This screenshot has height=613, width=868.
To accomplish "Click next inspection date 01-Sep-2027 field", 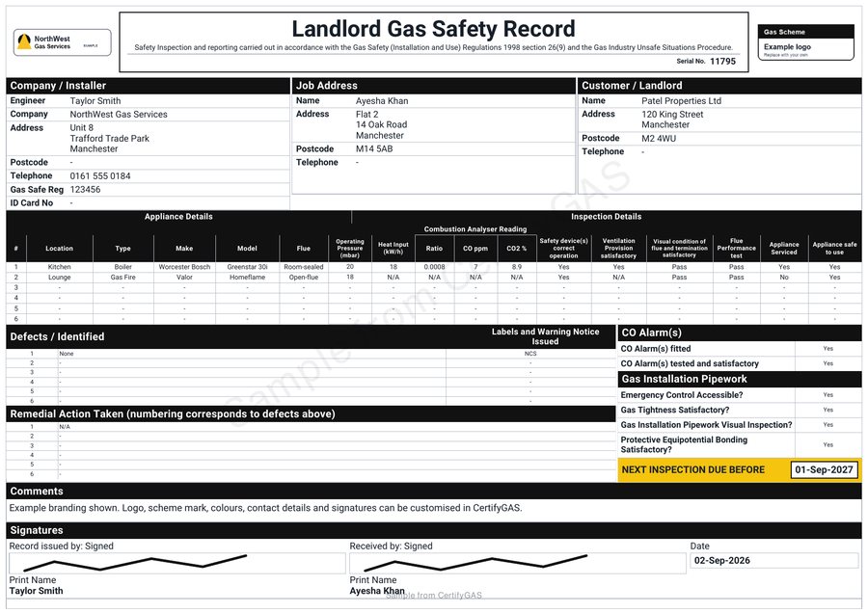I will tap(825, 469).
